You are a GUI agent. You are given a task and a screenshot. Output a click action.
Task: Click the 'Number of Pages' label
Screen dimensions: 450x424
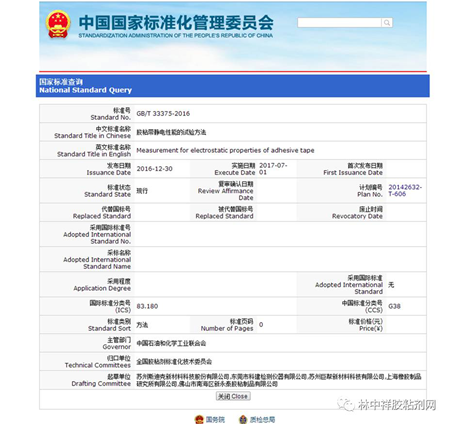(x=227, y=328)
